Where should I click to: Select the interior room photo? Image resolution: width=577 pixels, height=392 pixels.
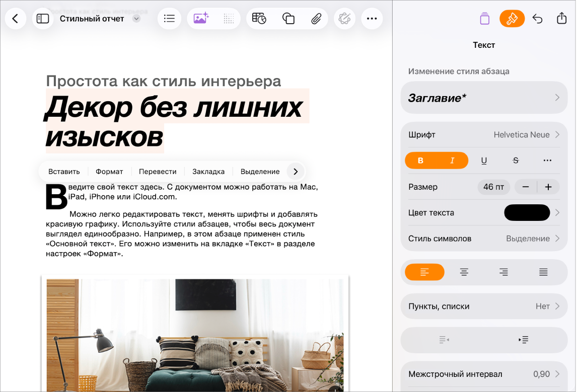point(195,335)
